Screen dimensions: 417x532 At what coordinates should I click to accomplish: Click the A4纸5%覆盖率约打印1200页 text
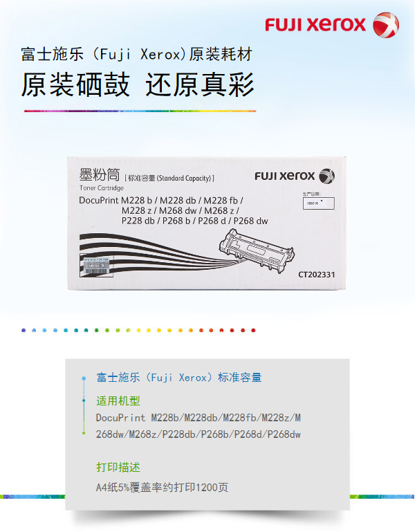[162, 487]
